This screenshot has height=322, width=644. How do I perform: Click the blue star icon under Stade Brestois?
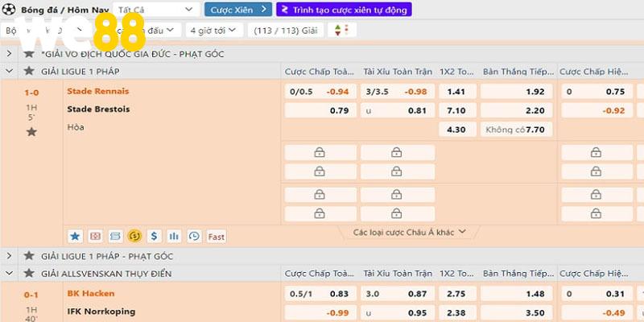click(75, 236)
